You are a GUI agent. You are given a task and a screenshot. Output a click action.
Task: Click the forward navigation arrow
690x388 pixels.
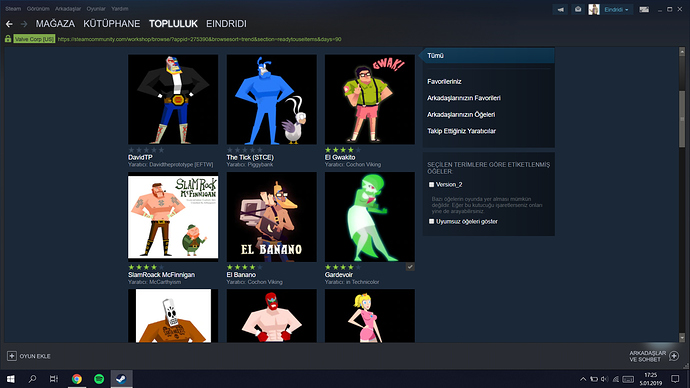[24, 24]
